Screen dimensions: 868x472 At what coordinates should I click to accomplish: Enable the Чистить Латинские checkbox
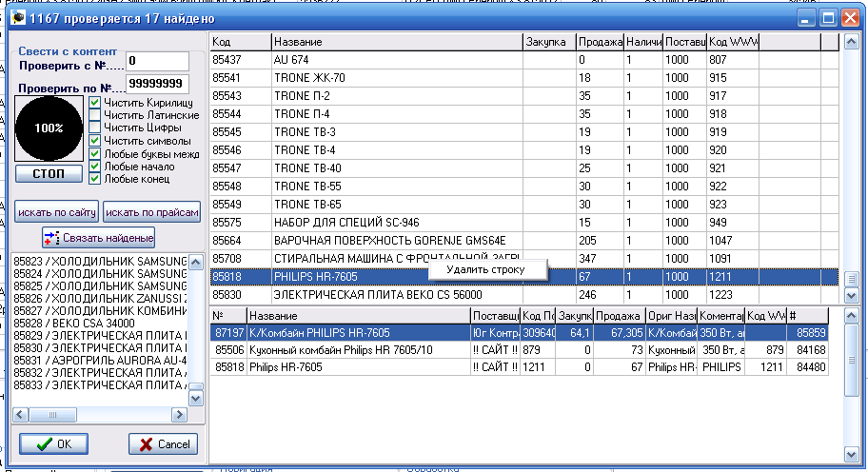point(95,115)
